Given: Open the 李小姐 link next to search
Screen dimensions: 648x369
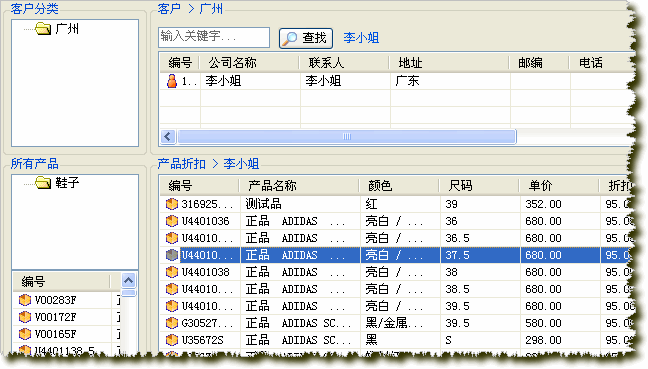Looking at the screenshot, I should 361,38.
